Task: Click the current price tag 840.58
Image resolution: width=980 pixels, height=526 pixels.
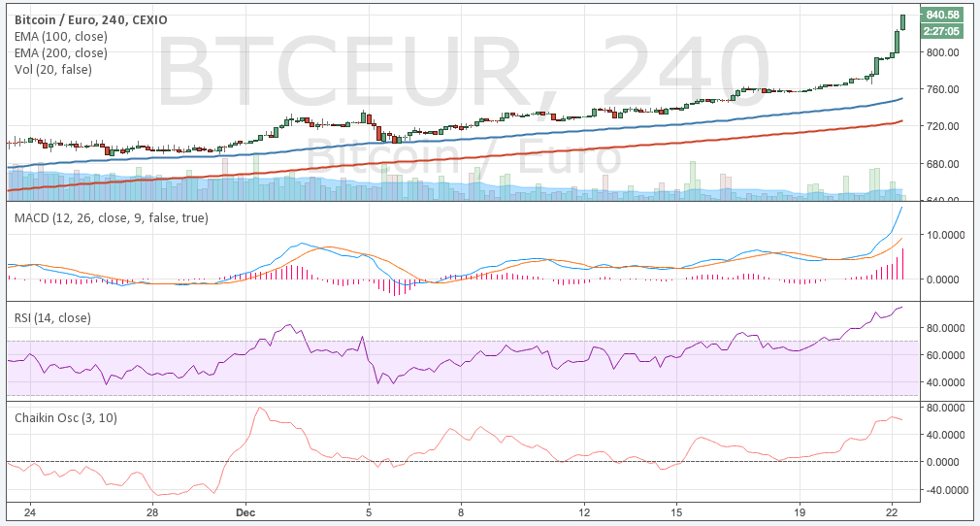Action: pyautogui.click(x=942, y=15)
